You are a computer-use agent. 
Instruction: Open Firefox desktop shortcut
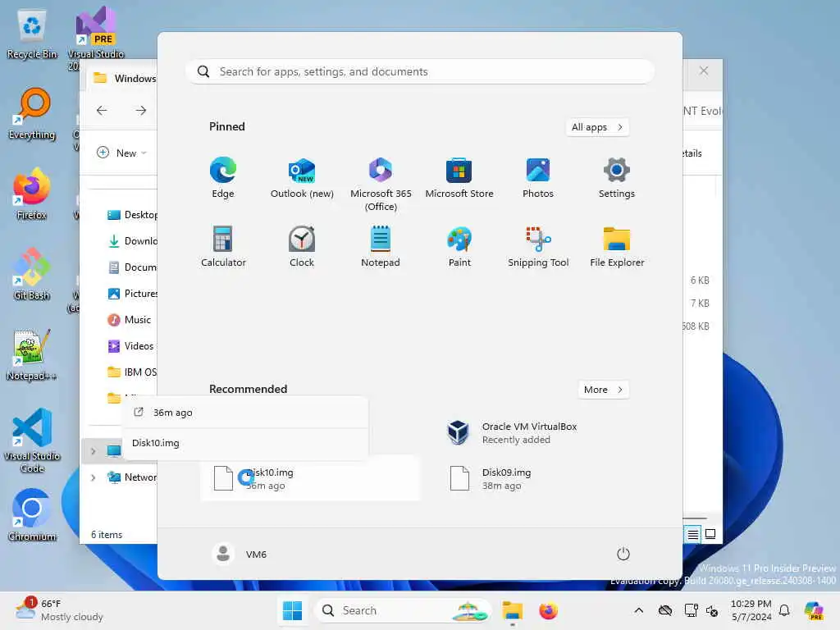click(32, 194)
